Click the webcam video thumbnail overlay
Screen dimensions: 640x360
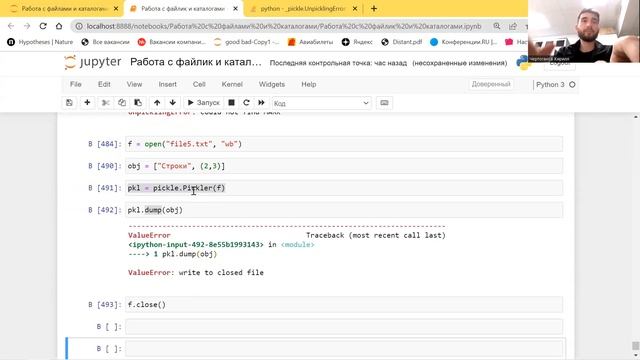(584, 31)
